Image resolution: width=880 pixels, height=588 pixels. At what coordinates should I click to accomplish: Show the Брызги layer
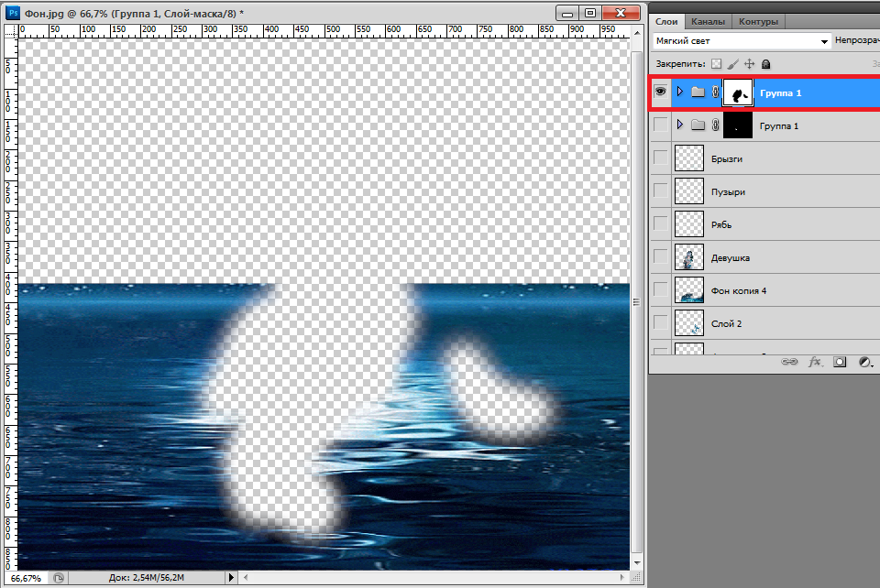pyautogui.click(x=660, y=158)
